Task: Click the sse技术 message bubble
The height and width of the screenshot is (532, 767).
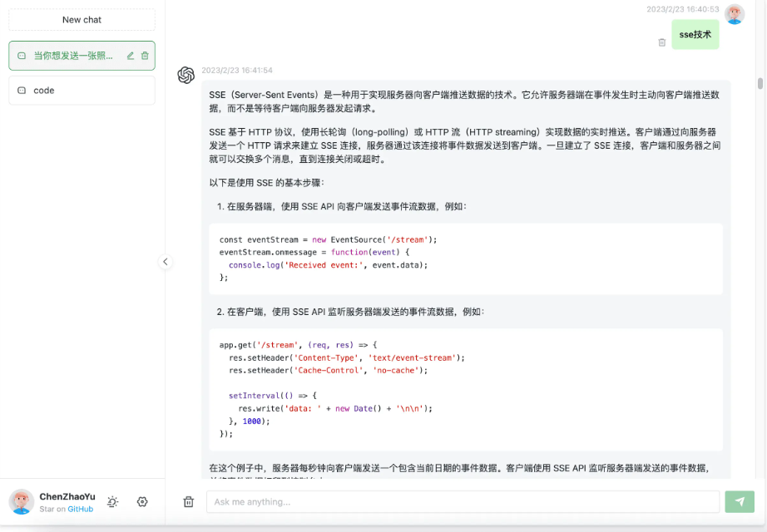Action: point(695,35)
